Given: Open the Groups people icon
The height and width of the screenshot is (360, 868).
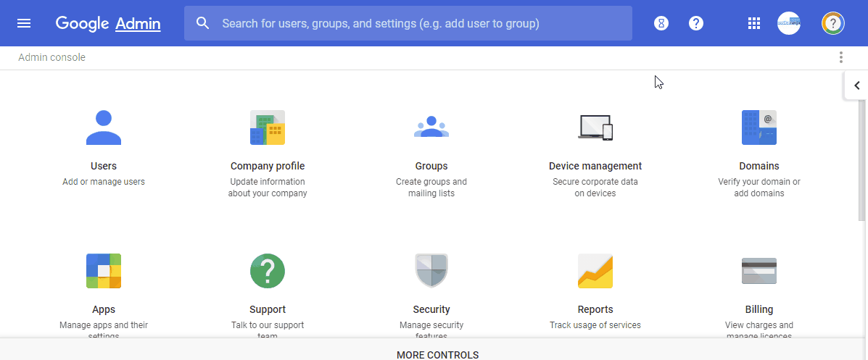Looking at the screenshot, I should click(431, 127).
